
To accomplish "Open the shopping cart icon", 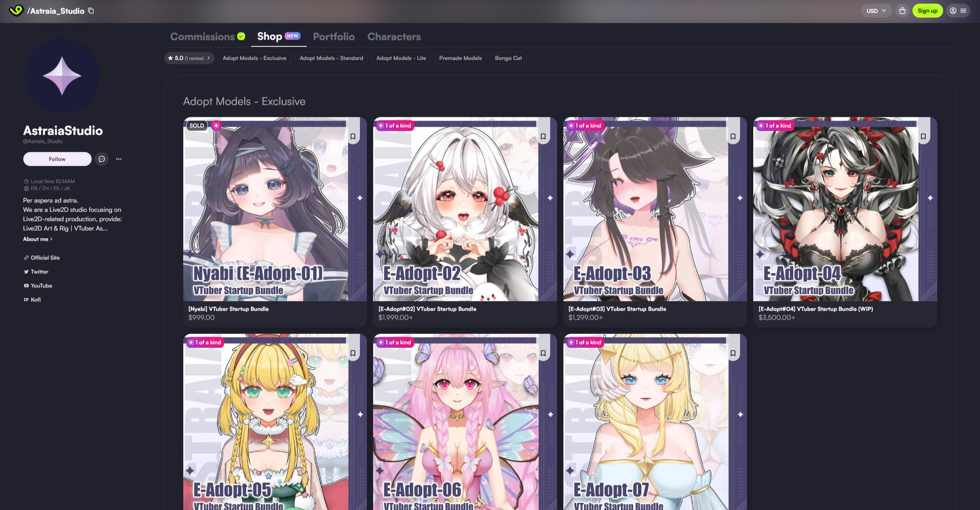I will 902,11.
